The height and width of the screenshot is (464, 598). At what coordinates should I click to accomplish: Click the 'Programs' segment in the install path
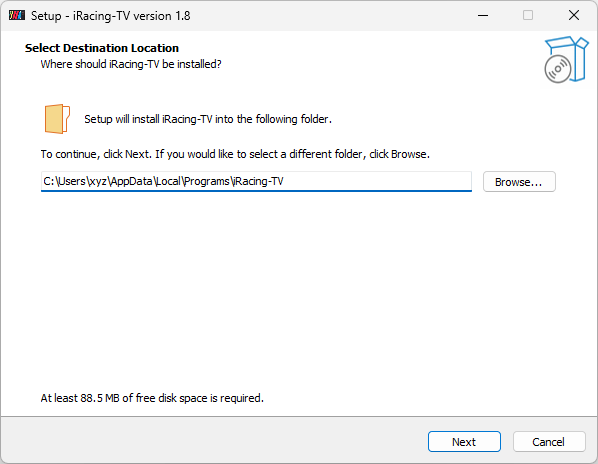[207, 181]
